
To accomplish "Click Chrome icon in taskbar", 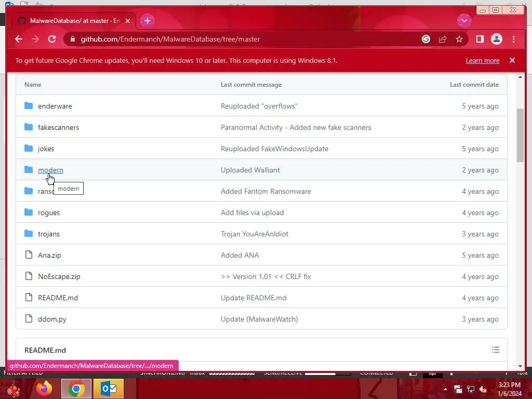I will tap(76, 389).
